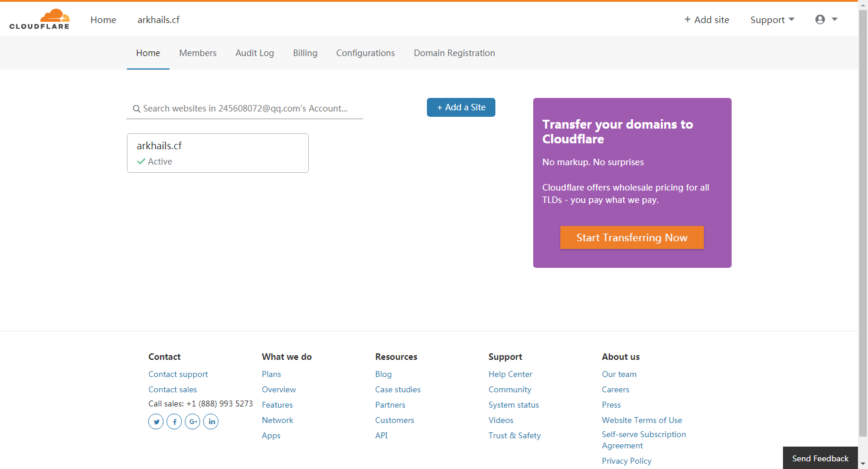Open Self-serve Subscription Agreement link
Image resolution: width=868 pixels, height=469 pixels.
[644, 440]
